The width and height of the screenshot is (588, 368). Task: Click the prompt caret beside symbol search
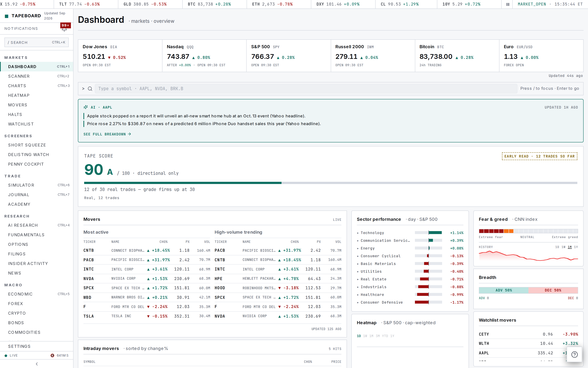(x=83, y=89)
